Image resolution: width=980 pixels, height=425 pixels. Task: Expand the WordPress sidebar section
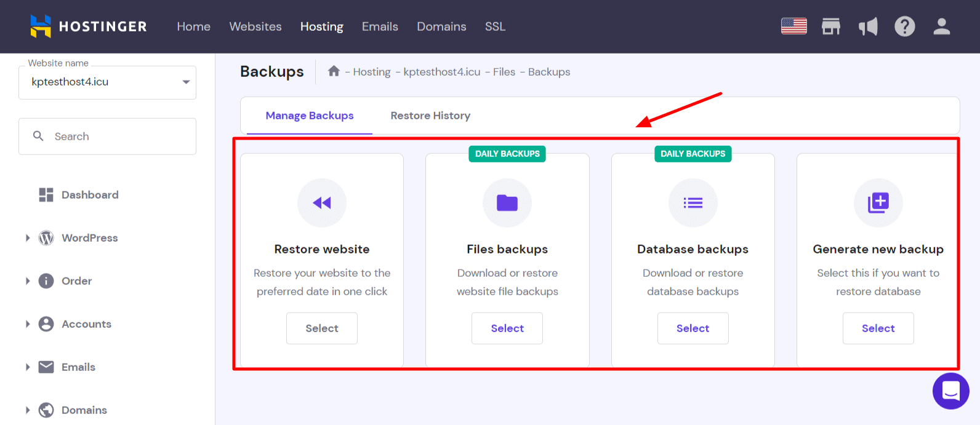[x=28, y=238]
